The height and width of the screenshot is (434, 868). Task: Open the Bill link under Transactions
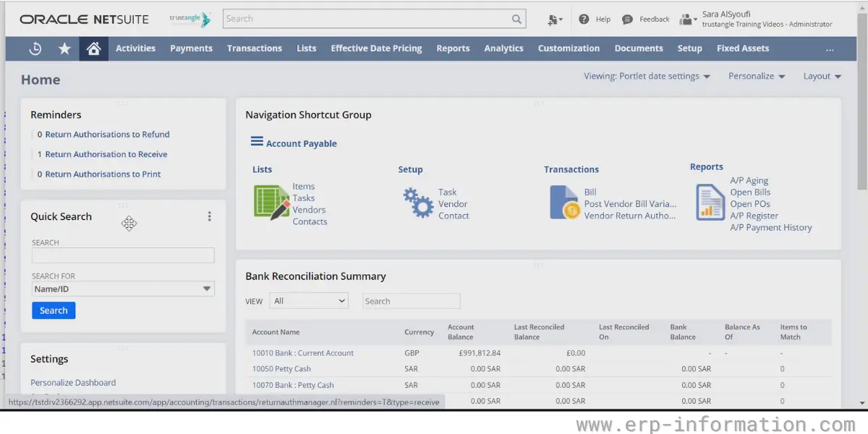590,192
